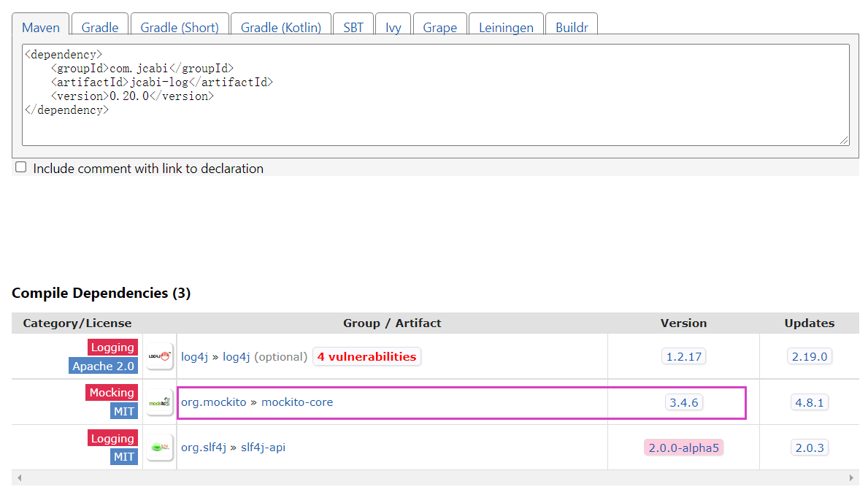This screenshot has height=495, width=868.
Task: Click inside the Maven dependency snippet textarea
Action: [x=436, y=95]
